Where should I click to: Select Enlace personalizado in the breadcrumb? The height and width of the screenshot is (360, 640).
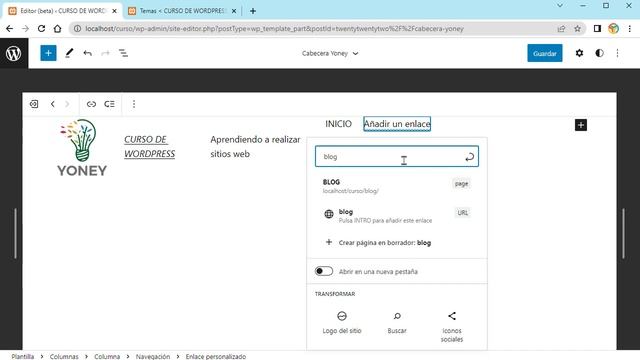[216, 356]
